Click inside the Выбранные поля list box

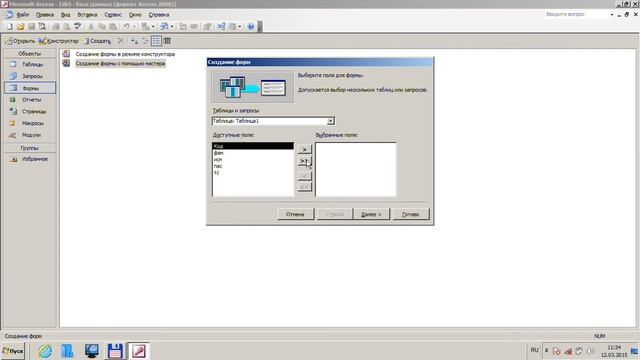pyautogui.click(x=356, y=169)
